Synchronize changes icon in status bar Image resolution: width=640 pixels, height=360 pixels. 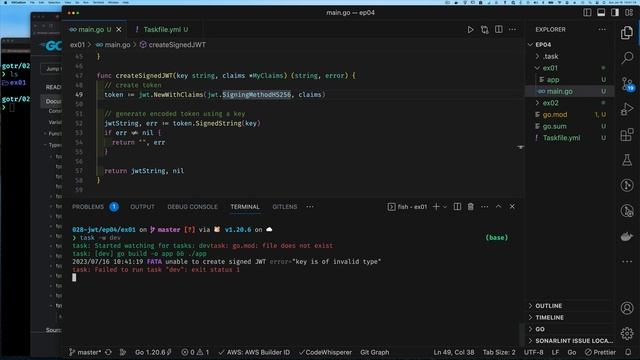click(x=109, y=352)
